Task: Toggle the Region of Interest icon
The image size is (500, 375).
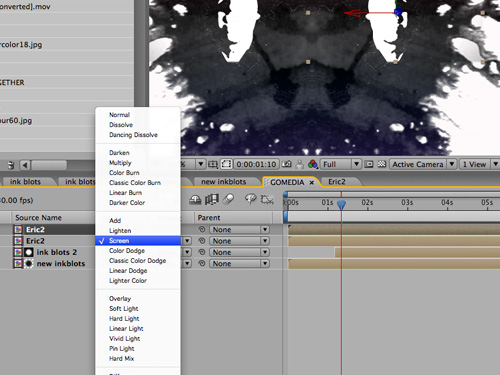Action: coord(226,164)
